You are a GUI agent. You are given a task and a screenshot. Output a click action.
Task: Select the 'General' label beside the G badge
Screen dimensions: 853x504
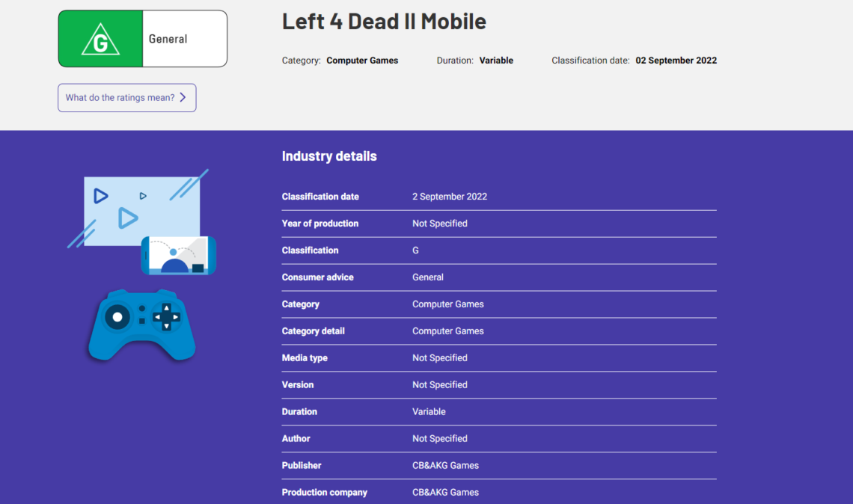pos(168,38)
